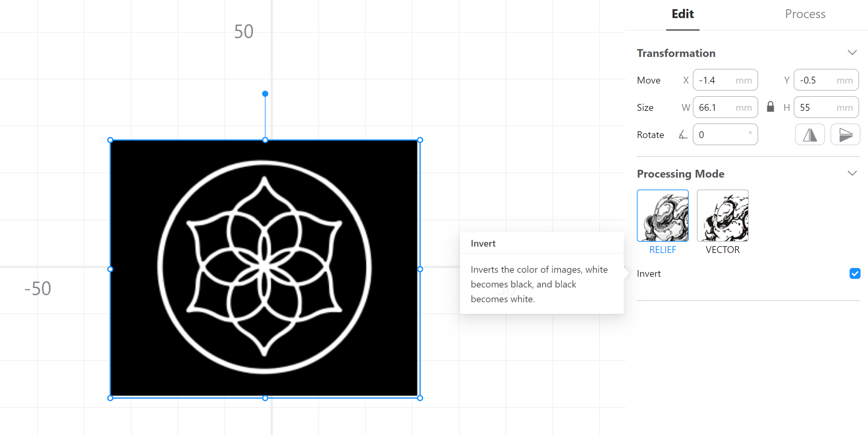Screen dimensions: 868x435
Task: Click the rotate angle icon
Action: click(x=683, y=135)
